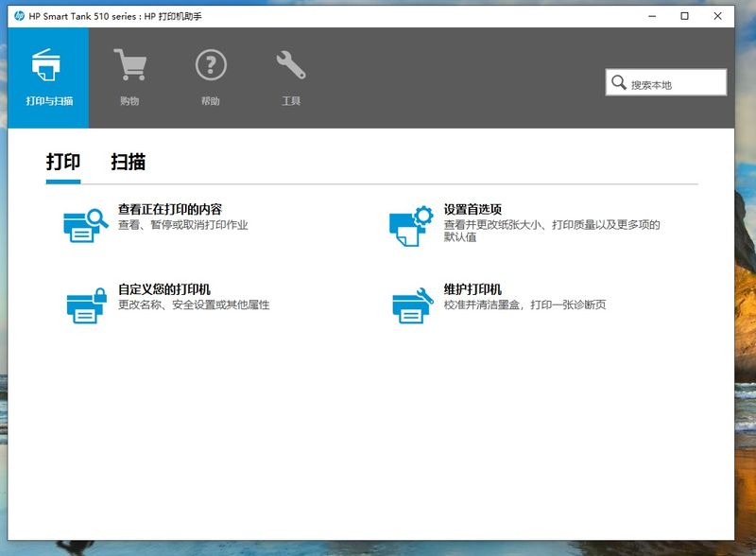Focus the 搜索本地 search field
The width and height of the screenshot is (756, 556).
coord(666,82)
